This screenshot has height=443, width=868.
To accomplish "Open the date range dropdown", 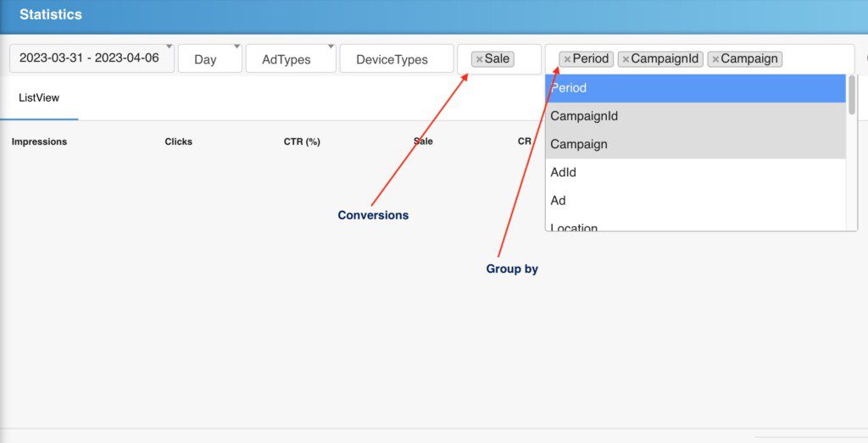I will (92, 58).
